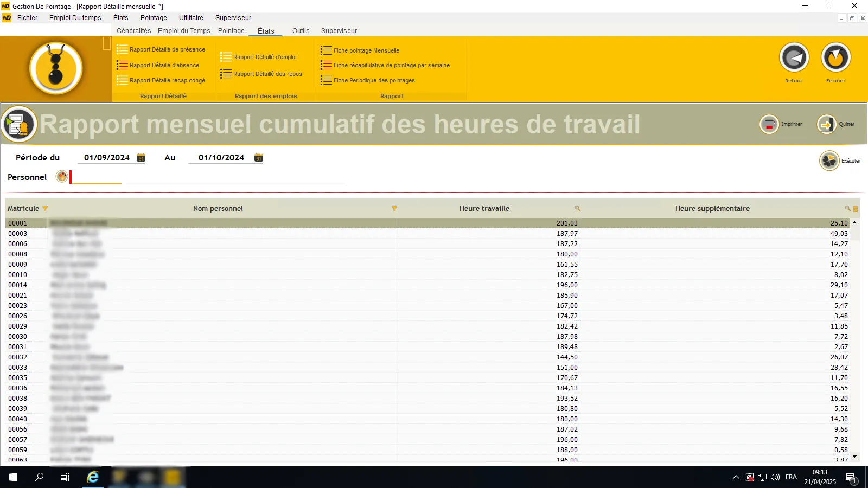Image resolution: width=868 pixels, height=488 pixels.
Task: Open the Utilitaire menu
Action: (191, 18)
